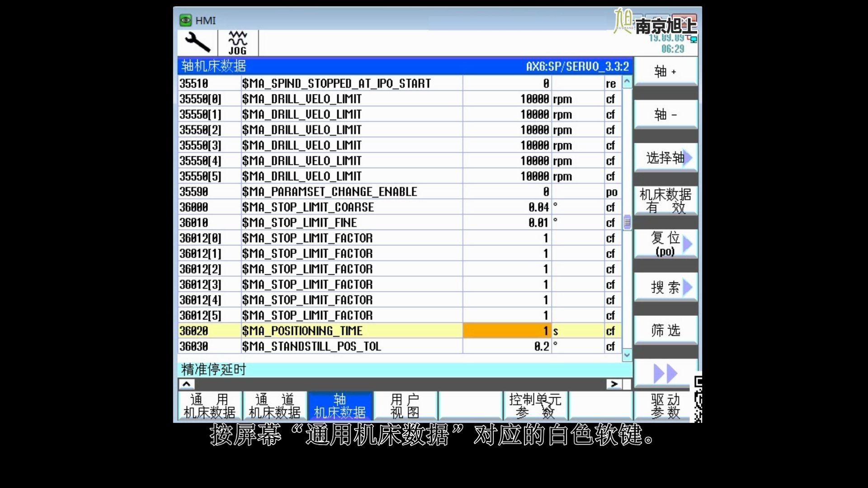This screenshot has height=488, width=868.
Task: Click the 35550[1] 10000 rpm value
Action: click(507, 114)
